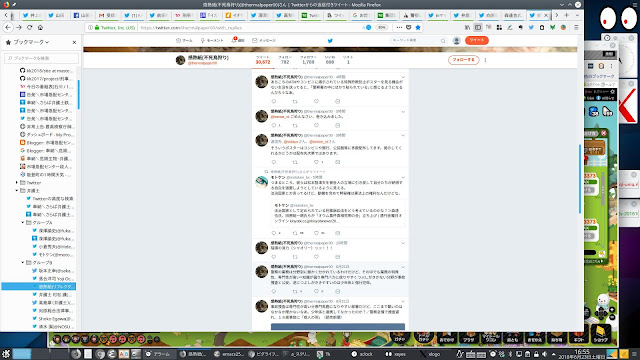Click the zoom level 90% indicator
This screenshot has height=360, width=640.
381,28
